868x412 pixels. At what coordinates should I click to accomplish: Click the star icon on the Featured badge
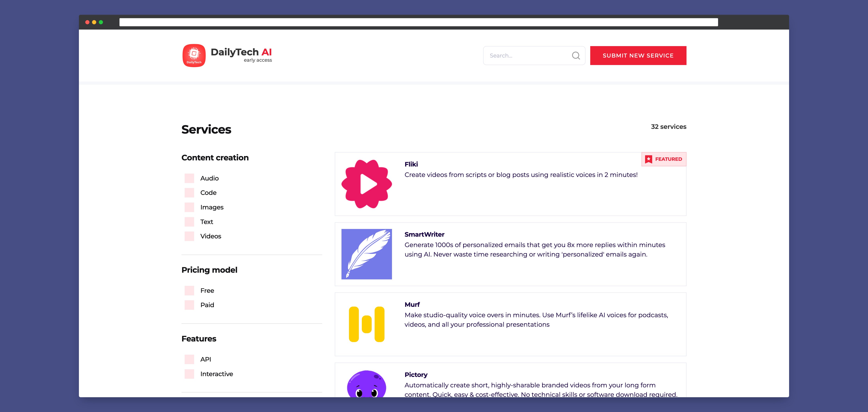click(648, 159)
